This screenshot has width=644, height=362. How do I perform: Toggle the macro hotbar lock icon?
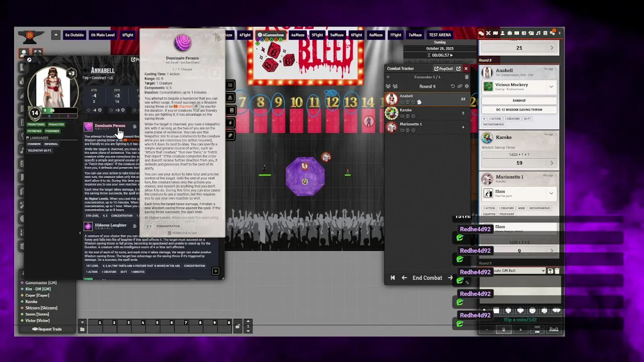(237, 326)
